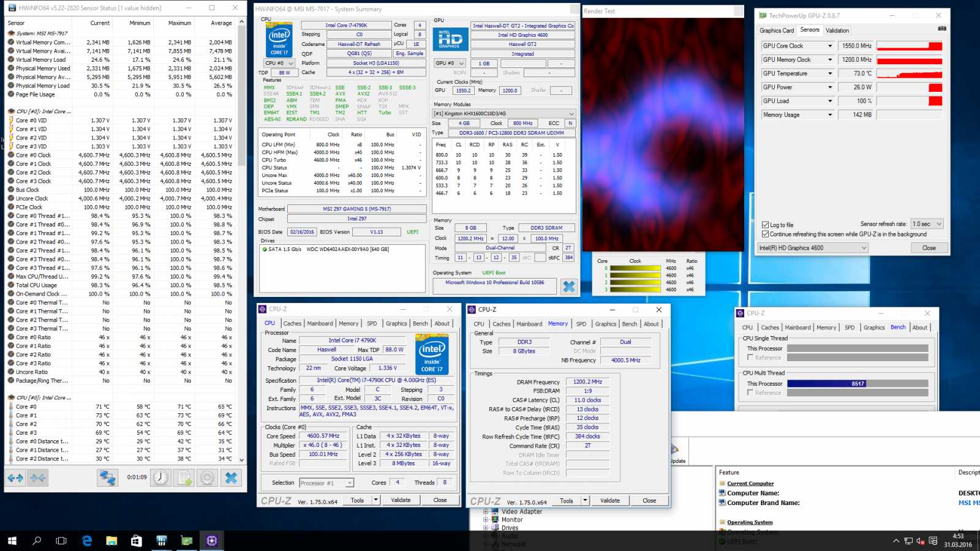Image resolution: width=980 pixels, height=551 pixels.
Task: Reset HWiNFO elapsed time clock icon
Action: coord(160,478)
